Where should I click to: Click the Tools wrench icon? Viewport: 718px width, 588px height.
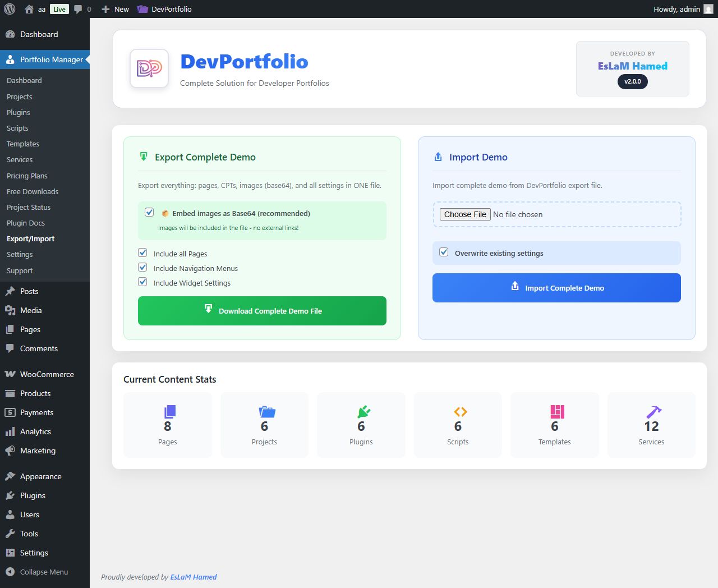click(x=10, y=534)
